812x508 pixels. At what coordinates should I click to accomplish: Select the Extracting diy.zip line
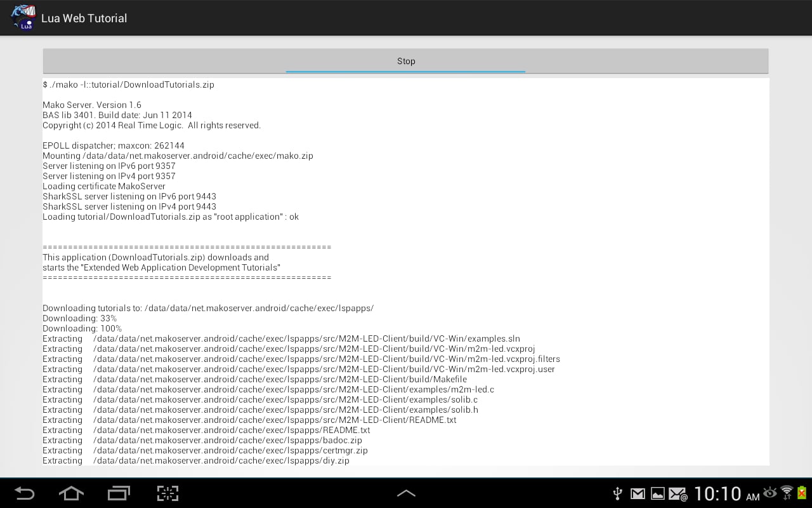click(196, 460)
